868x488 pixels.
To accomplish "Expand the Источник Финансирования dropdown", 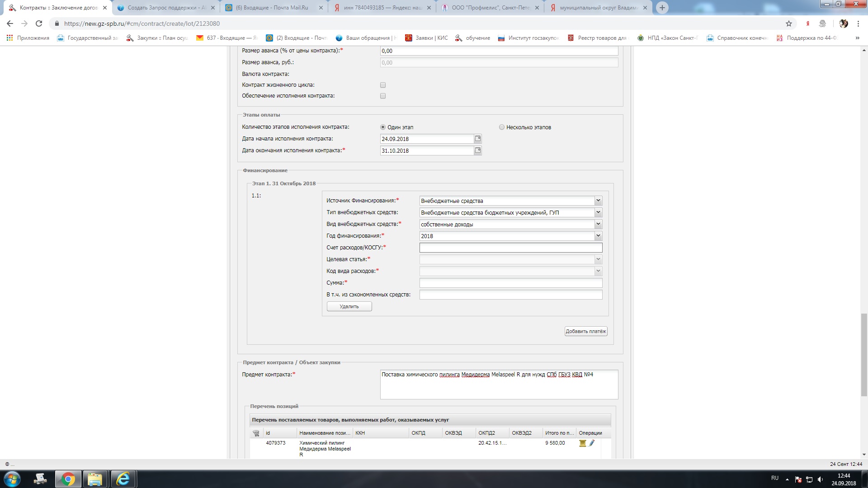I will (x=598, y=201).
